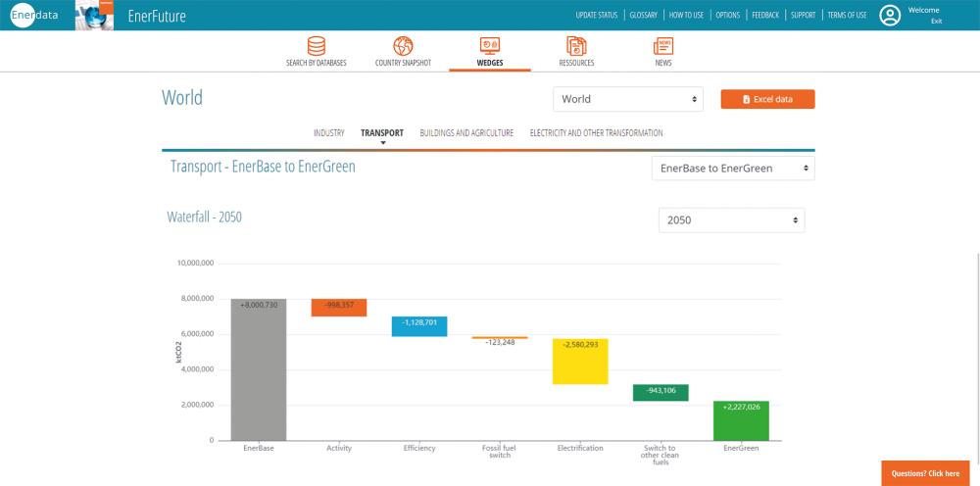This screenshot has height=486, width=980.
Task: Open the World region dropdown
Action: point(628,99)
